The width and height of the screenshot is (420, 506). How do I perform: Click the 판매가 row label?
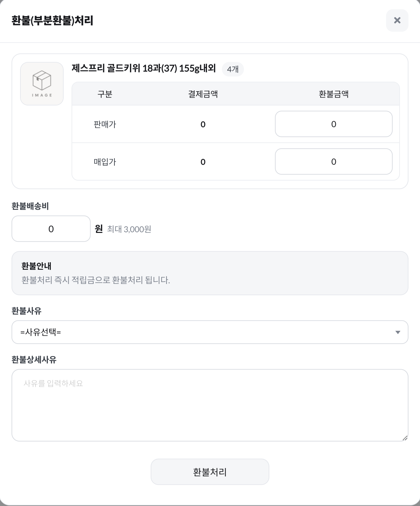coord(105,125)
